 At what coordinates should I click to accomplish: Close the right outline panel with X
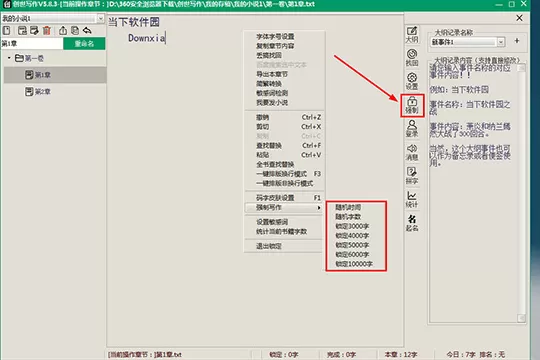519,18
